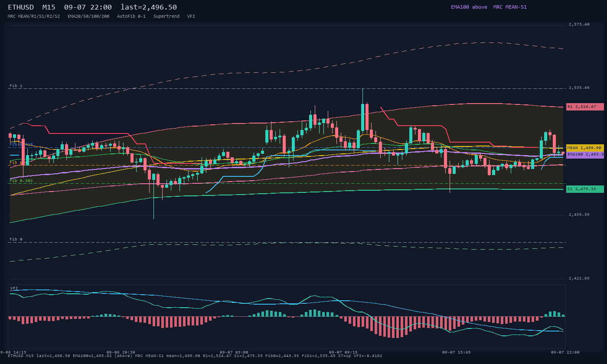This screenshot has height=364, width=607.
Task: Click the "MRC MEAN-S1" status text
Action: [x=510, y=7]
